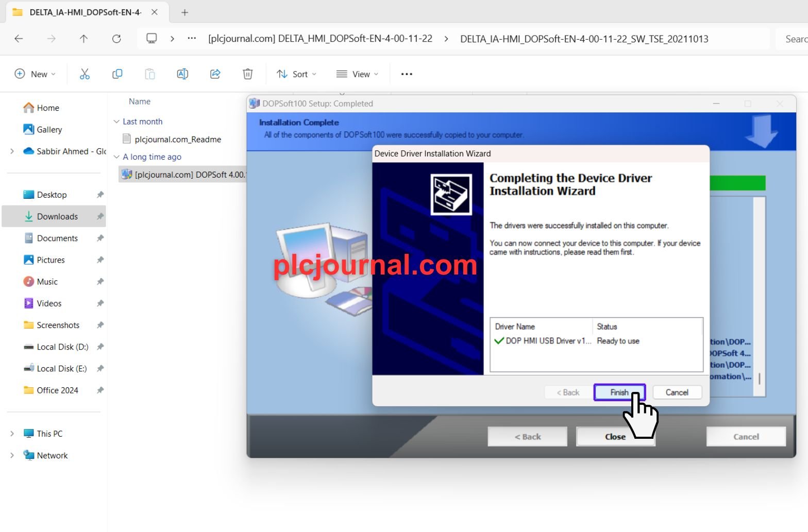
Task: Click the Name column header
Action: pos(140,101)
